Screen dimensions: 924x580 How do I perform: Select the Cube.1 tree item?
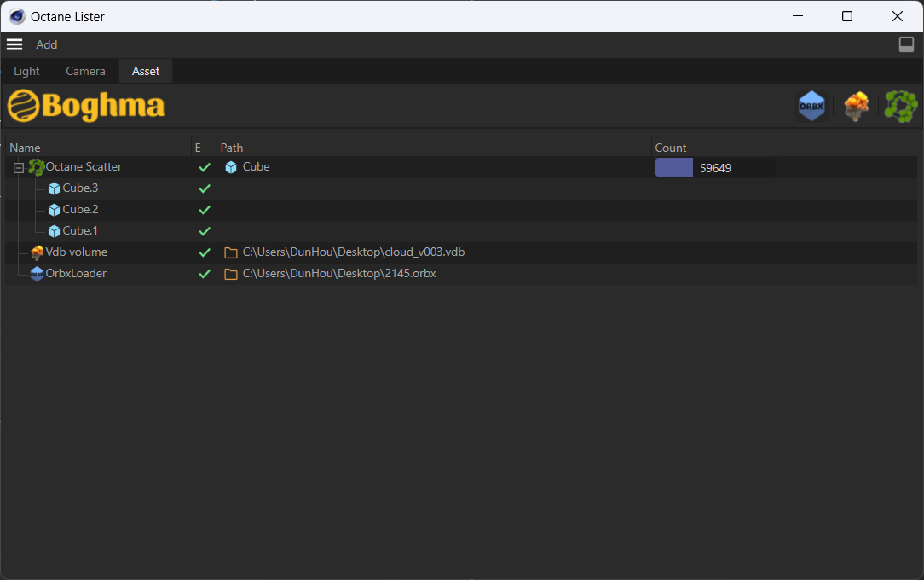[x=80, y=230]
